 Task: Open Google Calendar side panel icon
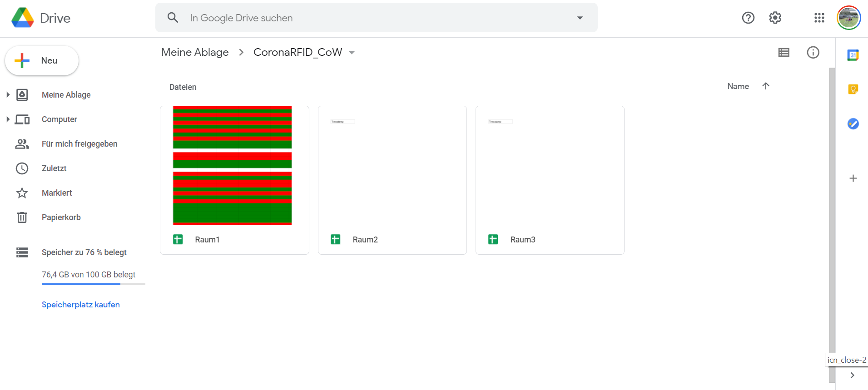(x=853, y=55)
